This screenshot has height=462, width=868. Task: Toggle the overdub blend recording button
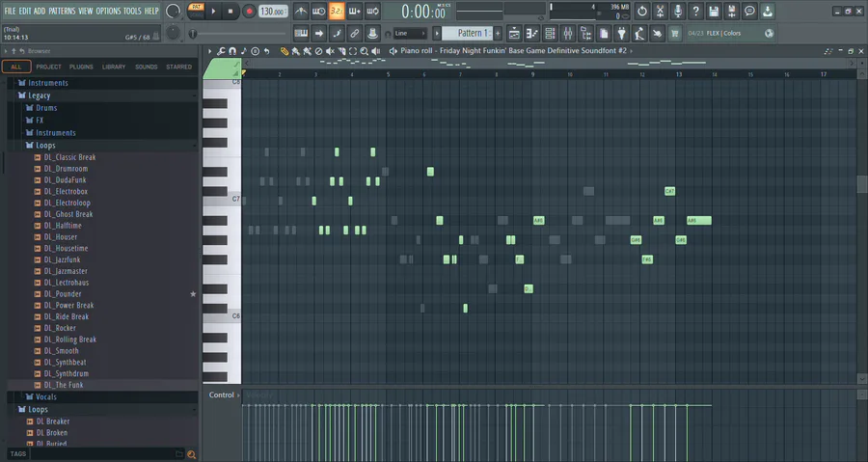point(354,11)
